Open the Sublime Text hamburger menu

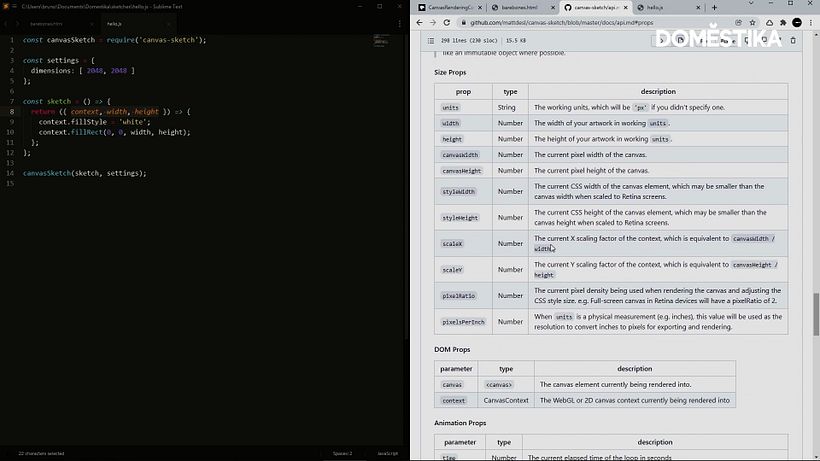[14, 7]
